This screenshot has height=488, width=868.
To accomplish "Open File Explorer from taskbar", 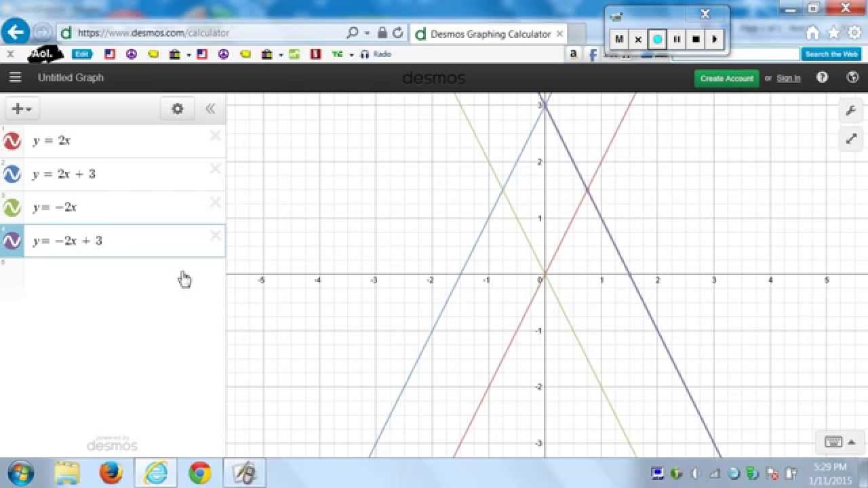I will tap(67, 472).
